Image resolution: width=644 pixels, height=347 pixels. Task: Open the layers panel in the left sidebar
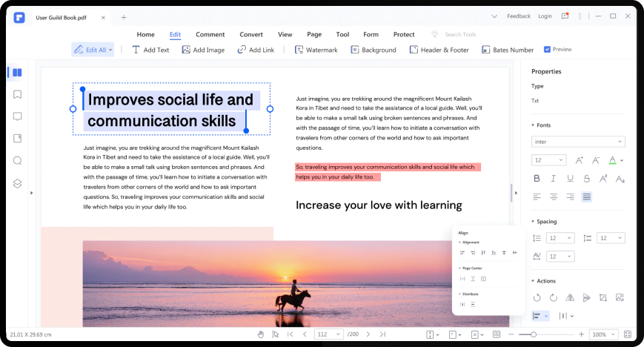click(17, 183)
